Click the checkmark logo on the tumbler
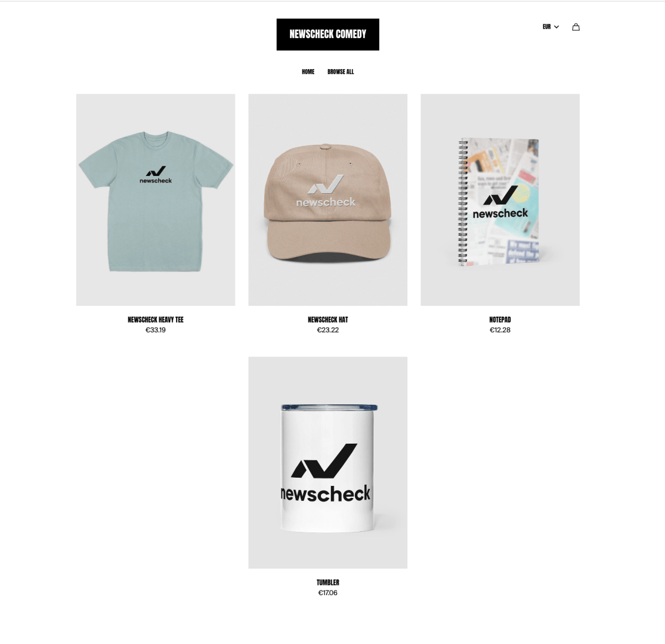Screen dimensions: 665x644 324,460
